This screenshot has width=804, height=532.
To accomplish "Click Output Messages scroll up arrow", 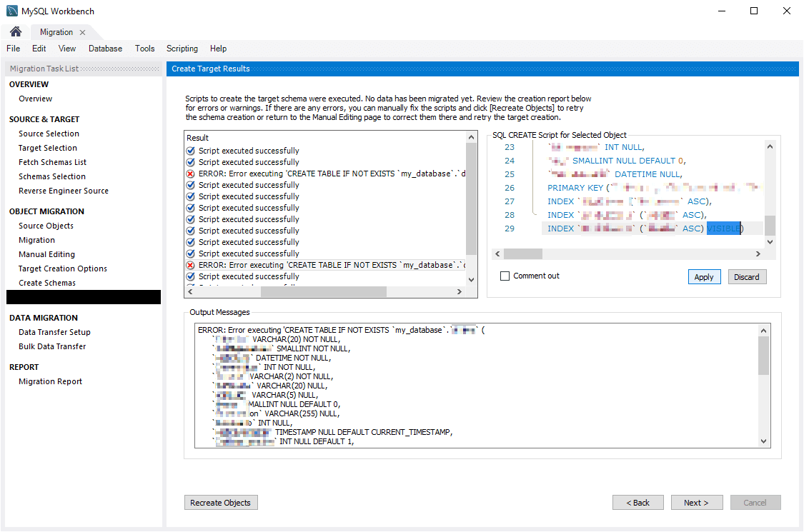I will click(x=763, y=331).
